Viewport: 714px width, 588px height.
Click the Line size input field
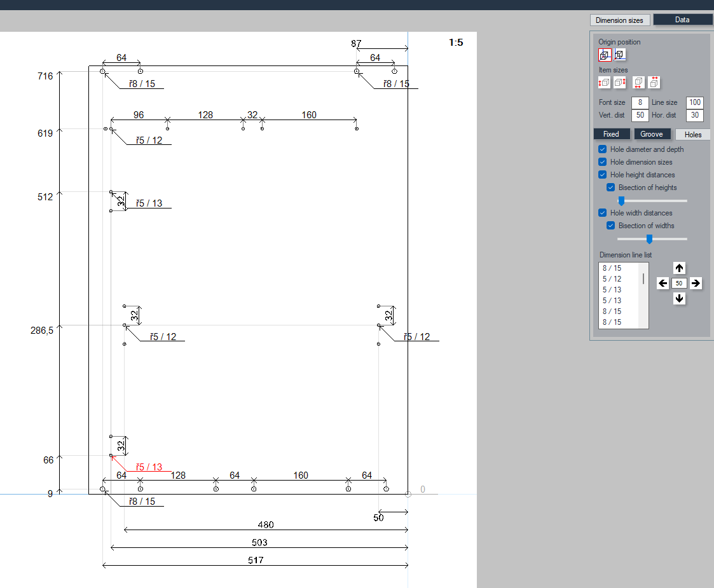tap(695, 102)
